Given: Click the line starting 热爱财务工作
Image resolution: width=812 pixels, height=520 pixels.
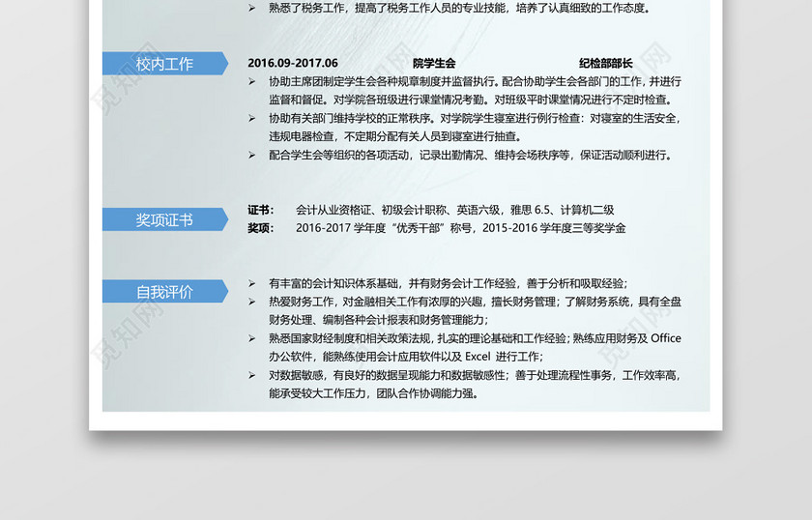Looking at the screenshot, I should pyautogui.click(x=475, y=302).
